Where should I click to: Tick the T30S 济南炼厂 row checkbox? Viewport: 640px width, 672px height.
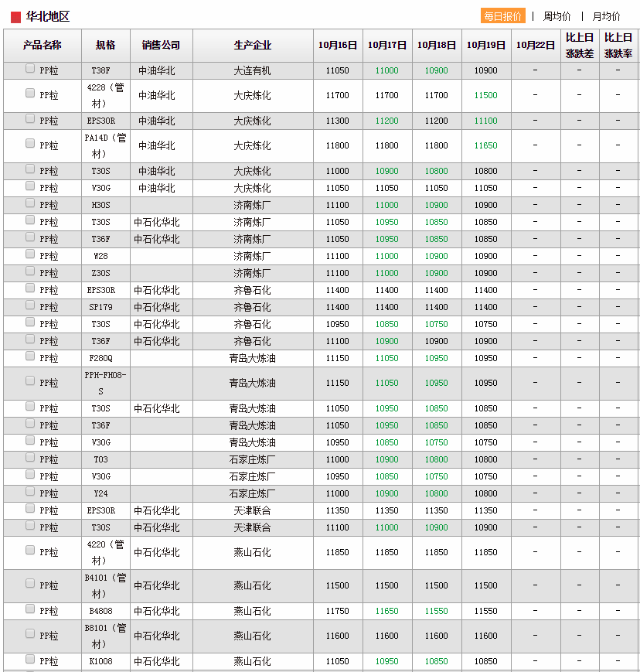[x=30, y=220]
